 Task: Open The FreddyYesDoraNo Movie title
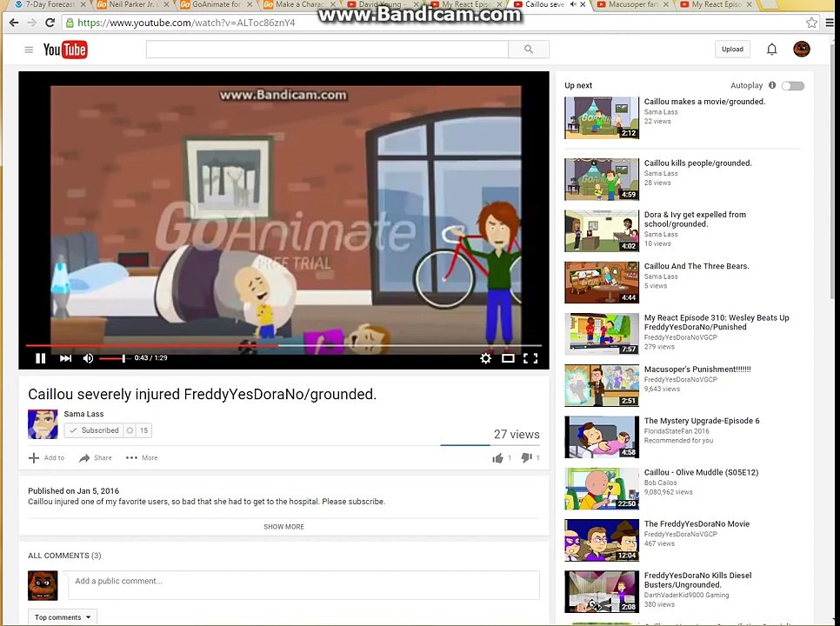point(697,523)
